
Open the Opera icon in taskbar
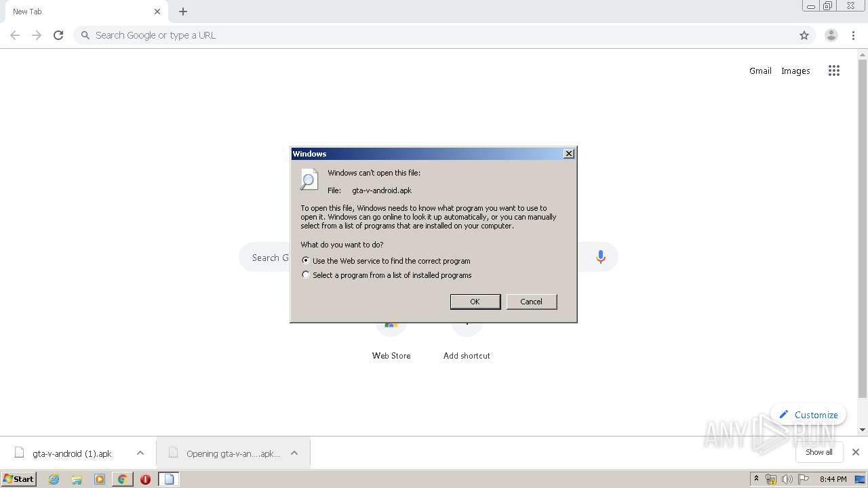(145, 479)
